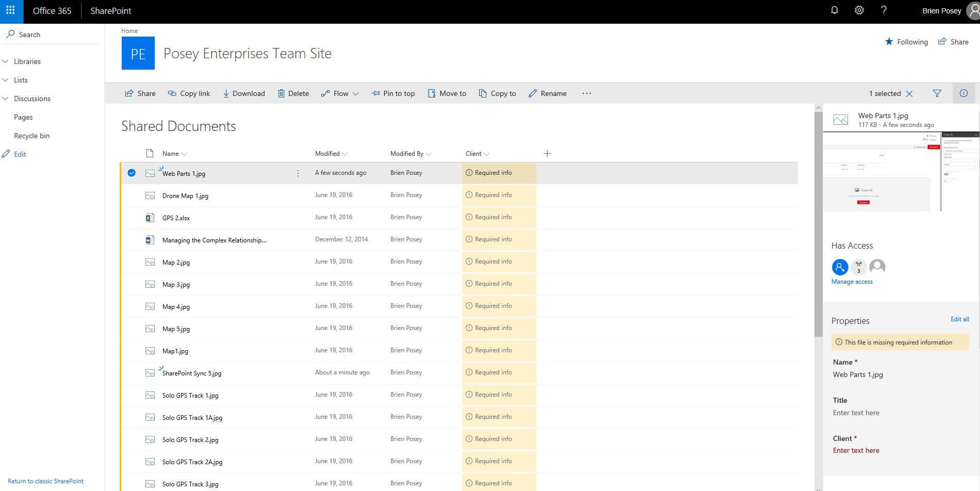Viewport: 980px width, 491px height.
Task: Open the file Map 3.jpg
Action: [176, 285]
